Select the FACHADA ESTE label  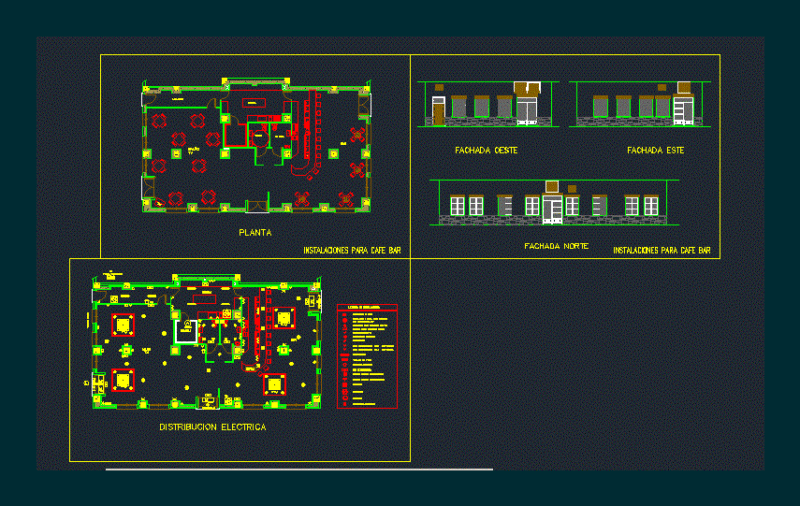(x=656, y=150)
